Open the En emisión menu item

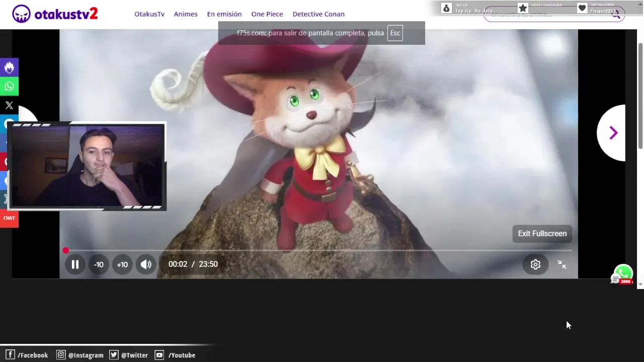point(224,14)
